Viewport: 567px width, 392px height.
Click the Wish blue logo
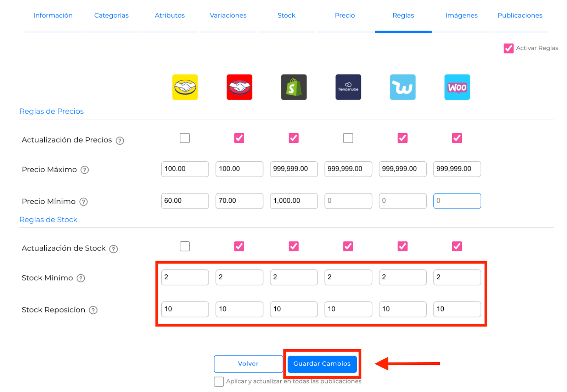click(403, 87)
